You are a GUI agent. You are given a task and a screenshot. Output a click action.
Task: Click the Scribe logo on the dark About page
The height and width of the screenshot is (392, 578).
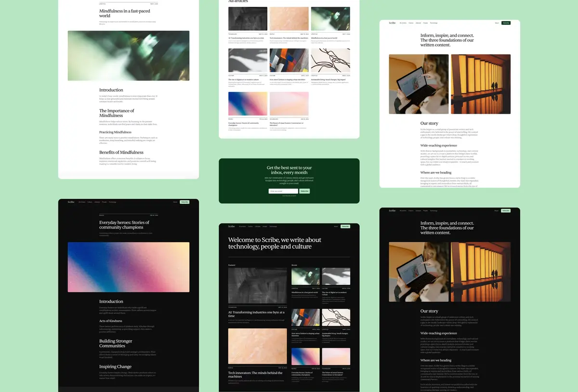[392, 210]
